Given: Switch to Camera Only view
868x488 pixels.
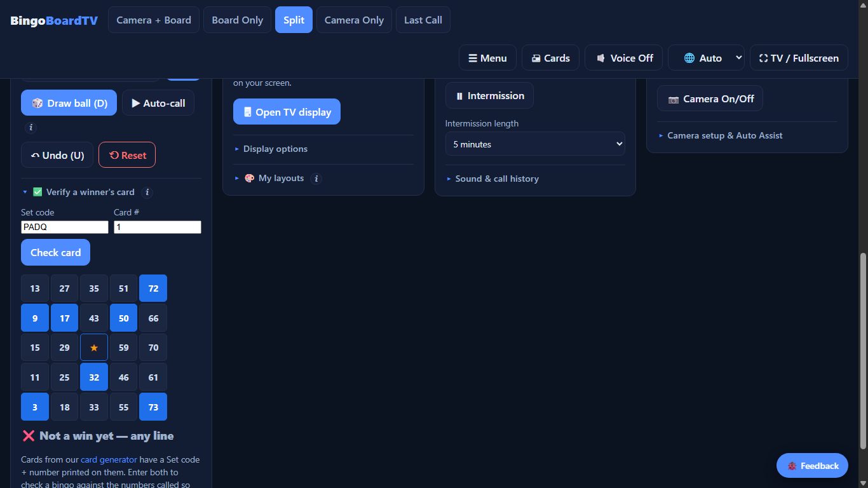Looking at the screenshot, I should coord(354,20).
